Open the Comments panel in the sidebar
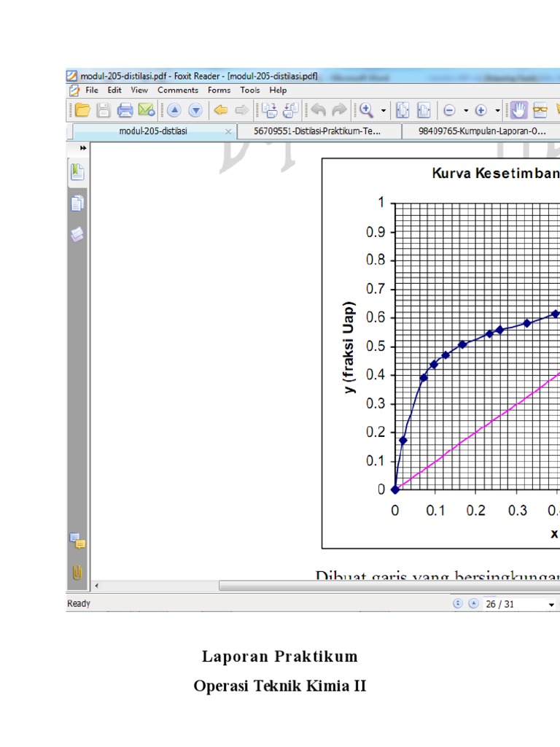 (x=77, y=541)
